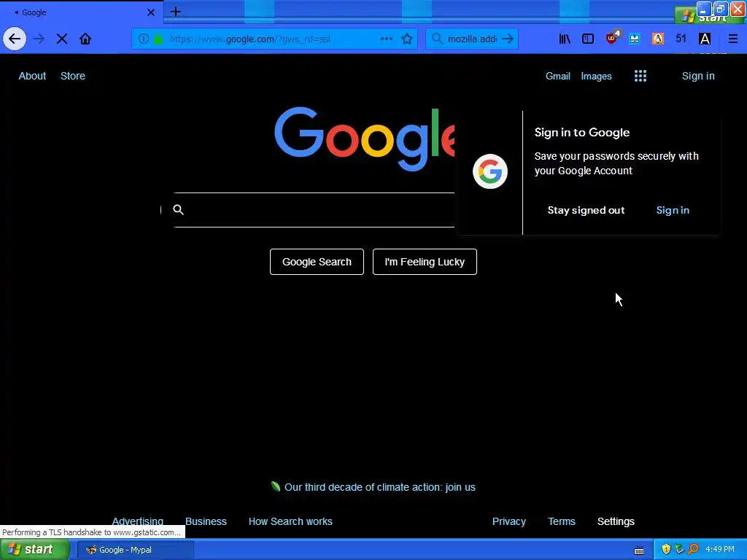Click the network tray icon beside the shield

click(679, 549)
